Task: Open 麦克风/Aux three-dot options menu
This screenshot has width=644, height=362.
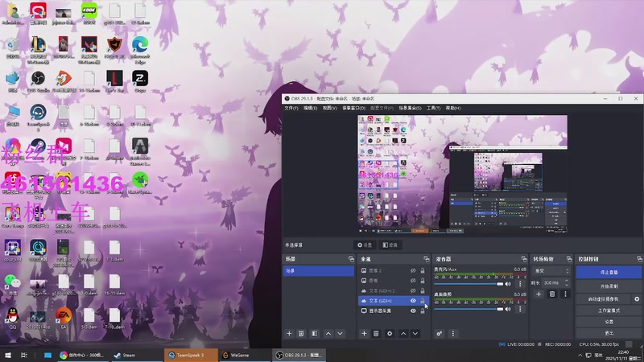Action: [520, 284]
